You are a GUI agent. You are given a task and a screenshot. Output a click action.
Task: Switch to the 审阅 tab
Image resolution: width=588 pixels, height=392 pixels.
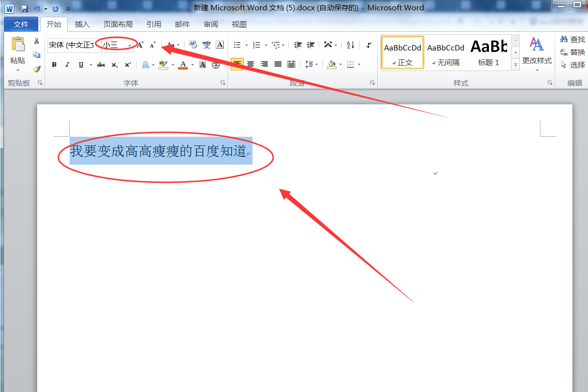(x=211, y=24)
